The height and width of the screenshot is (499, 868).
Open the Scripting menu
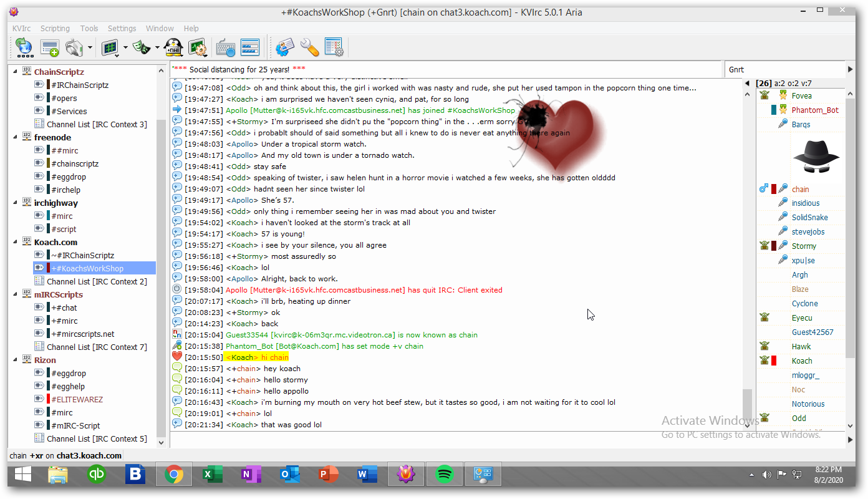[x=55, y=28]
